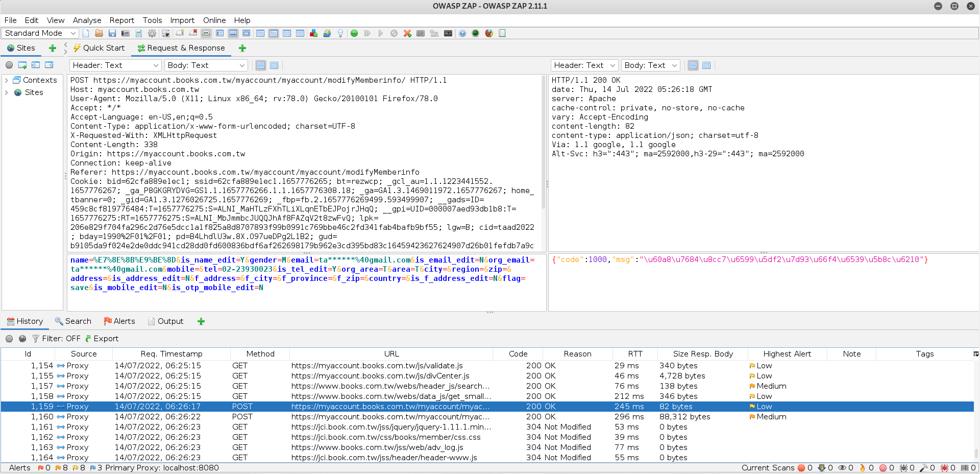
Task: Toggle the Sites panel target scope icon
Action: (x=9, y=65)
